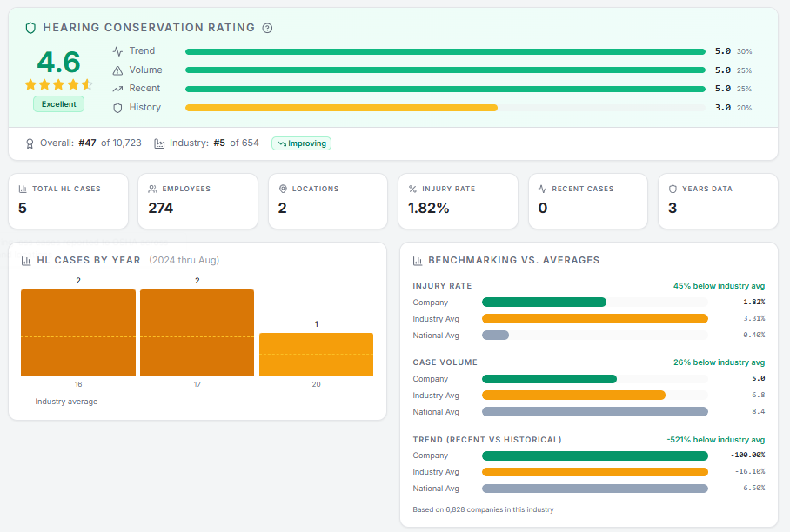
Task: Click the Overall ranking medal icon
Action: (x=30, y=143)
